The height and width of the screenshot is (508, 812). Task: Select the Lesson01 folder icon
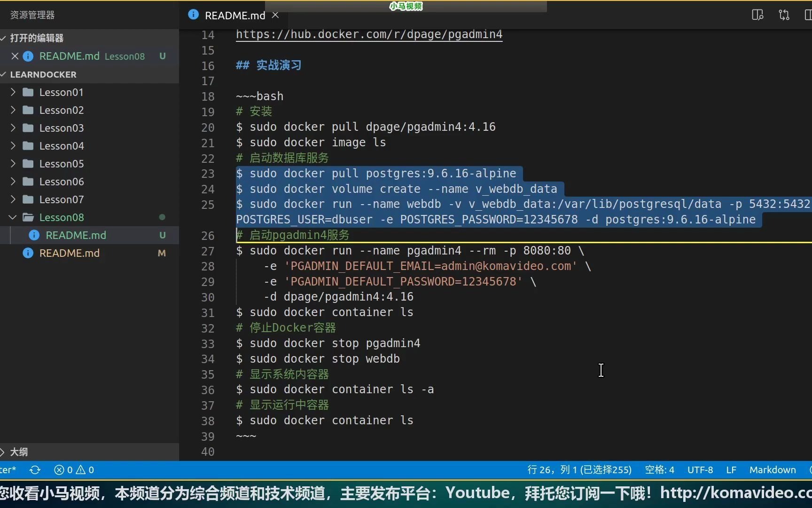point(28,92)
